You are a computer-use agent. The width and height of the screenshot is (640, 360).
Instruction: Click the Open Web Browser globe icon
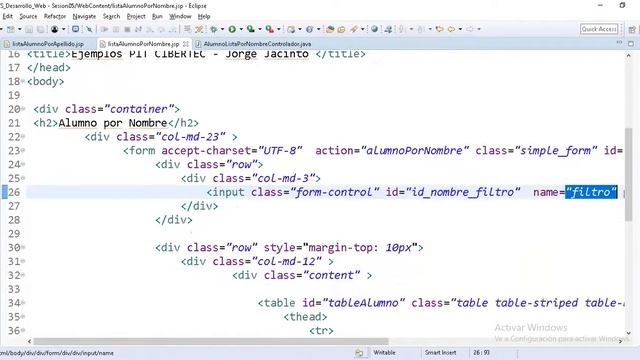374,29
